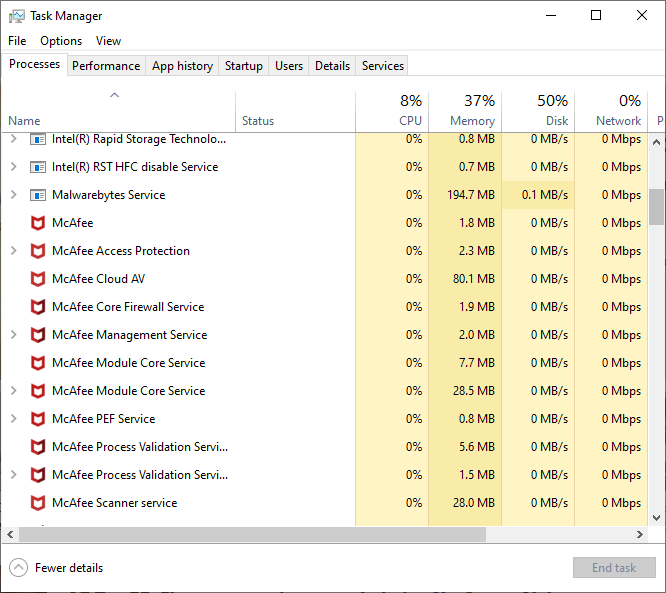Expand the Intel(R) Rapid Storage Technology process
Image resolution: width=666 pixels, height=593 pixels.
14,139
